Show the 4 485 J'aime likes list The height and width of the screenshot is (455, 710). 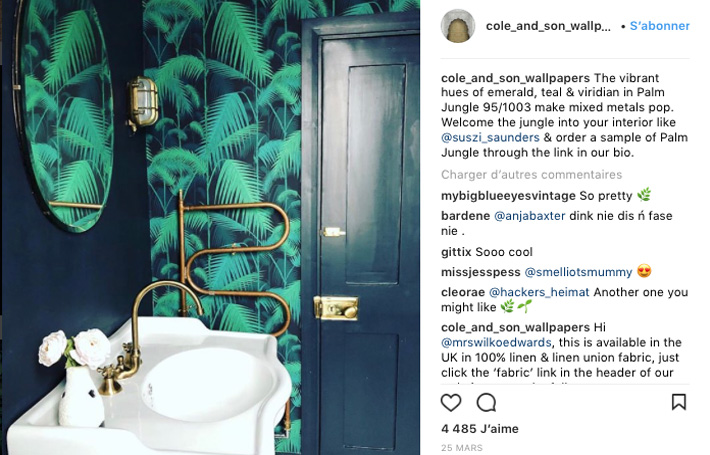pyautogui.click(x=480, y=429)
